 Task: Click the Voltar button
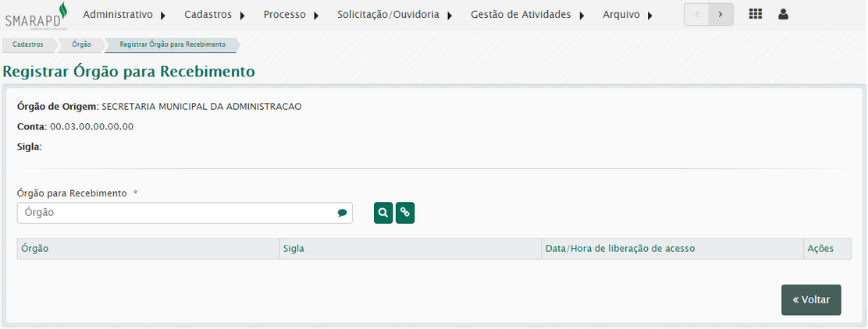click(x=811, y=299)
